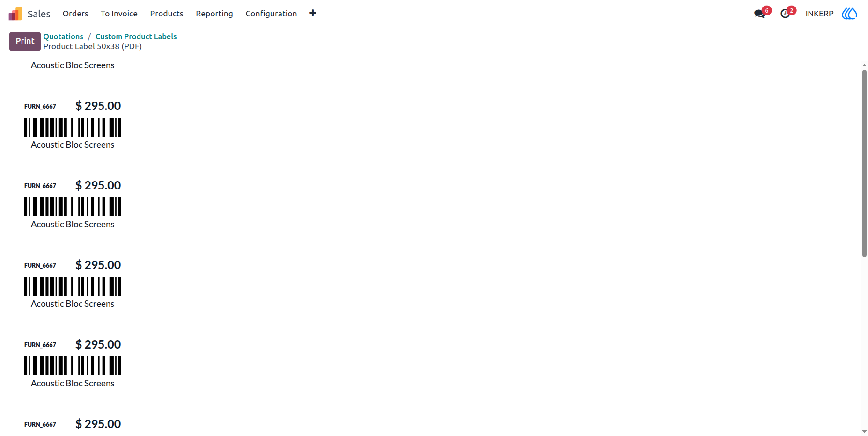Open the Orders menu

tap(75, 14)
